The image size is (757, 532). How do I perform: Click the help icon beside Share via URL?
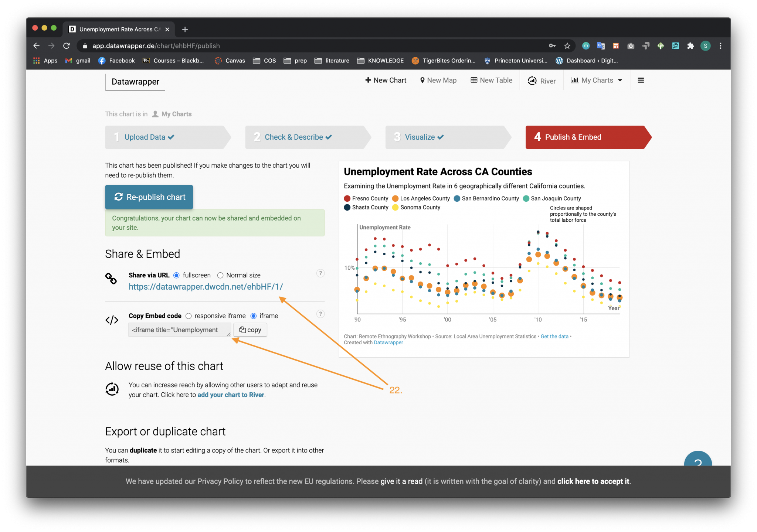pos(320,273)
